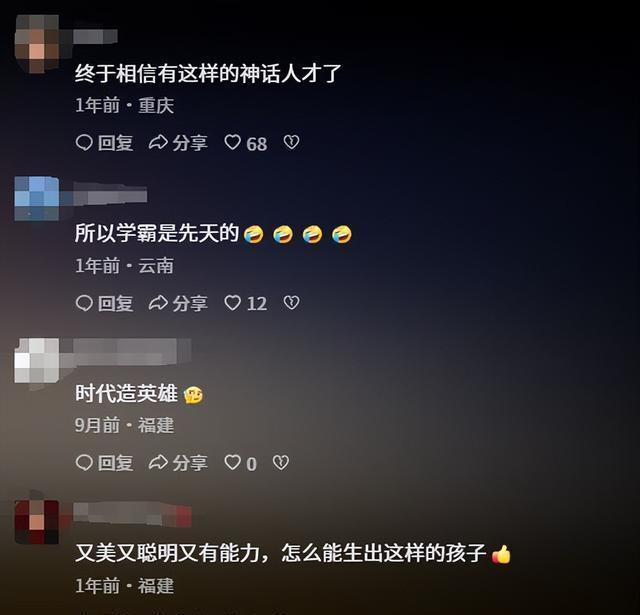Open the username above 又美又聪明 comment
640x615 pixels.
tap(133, 514)
